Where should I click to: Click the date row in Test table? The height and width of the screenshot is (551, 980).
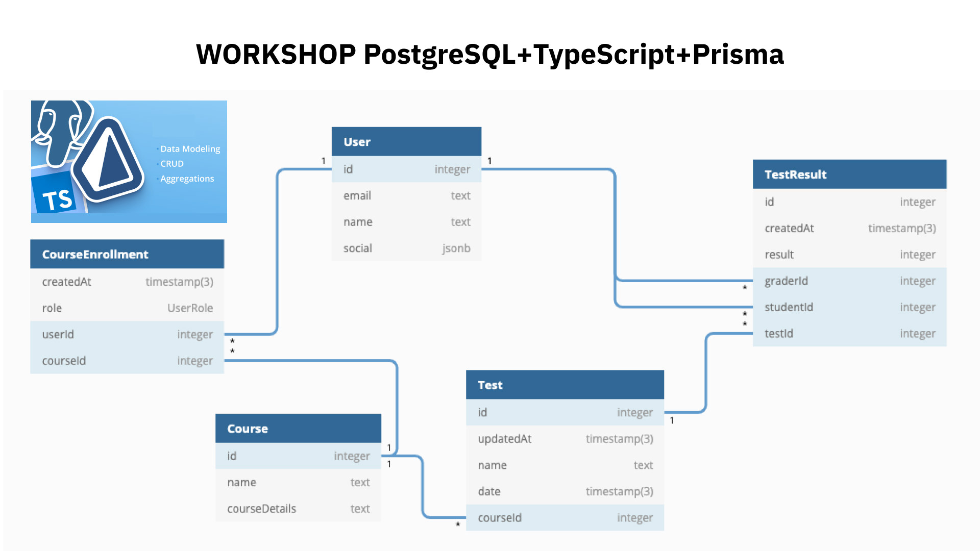[x=565, y=491]
